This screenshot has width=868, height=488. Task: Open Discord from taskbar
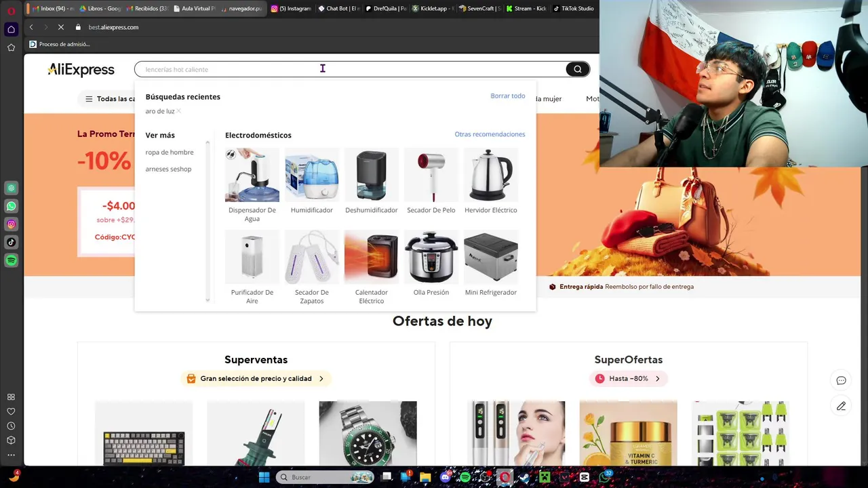click(x=446, y=477)
